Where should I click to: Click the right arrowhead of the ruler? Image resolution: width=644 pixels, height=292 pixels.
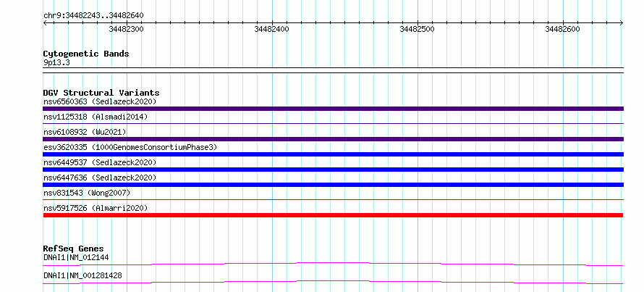click(622, 22)
